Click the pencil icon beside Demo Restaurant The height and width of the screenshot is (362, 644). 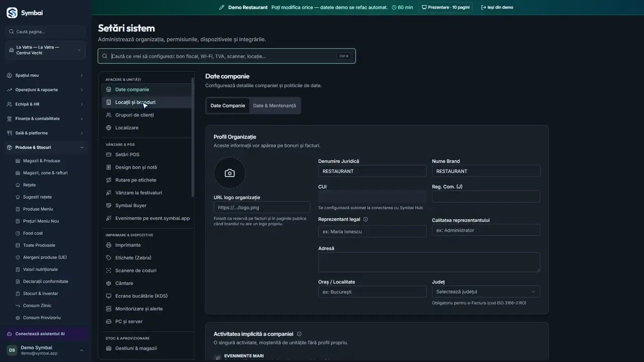pyautogui.click(x=221, y=8)
